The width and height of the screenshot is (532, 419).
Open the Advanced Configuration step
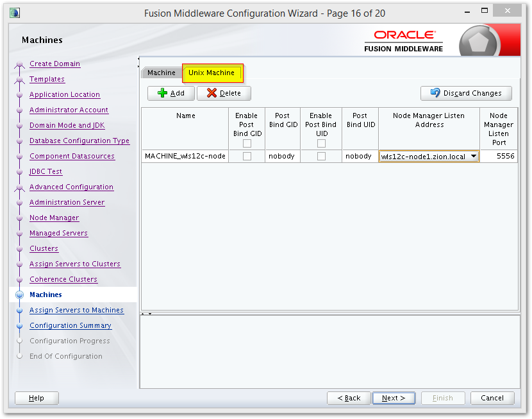(71, 187)
